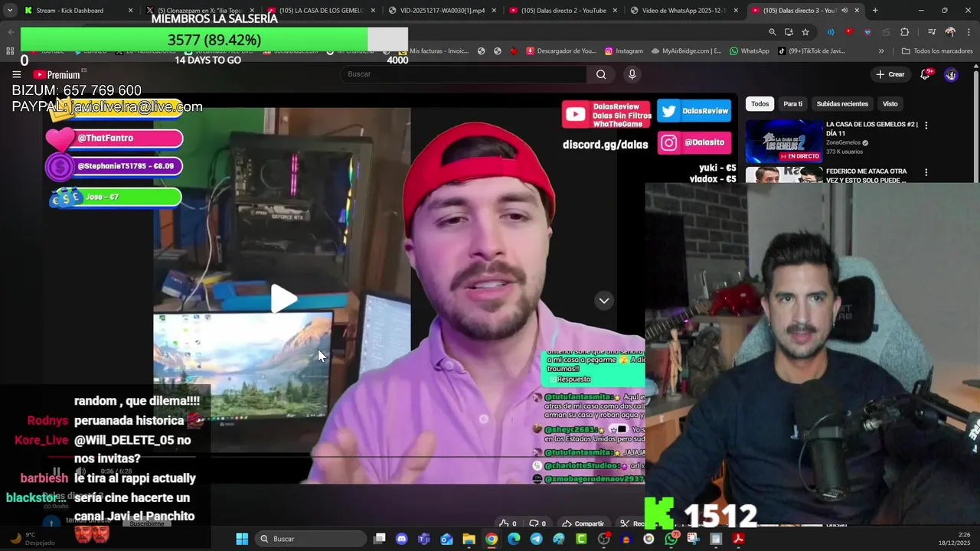Select the Para ti filter chip
The image size is (980, 551).
pos(792,103)
